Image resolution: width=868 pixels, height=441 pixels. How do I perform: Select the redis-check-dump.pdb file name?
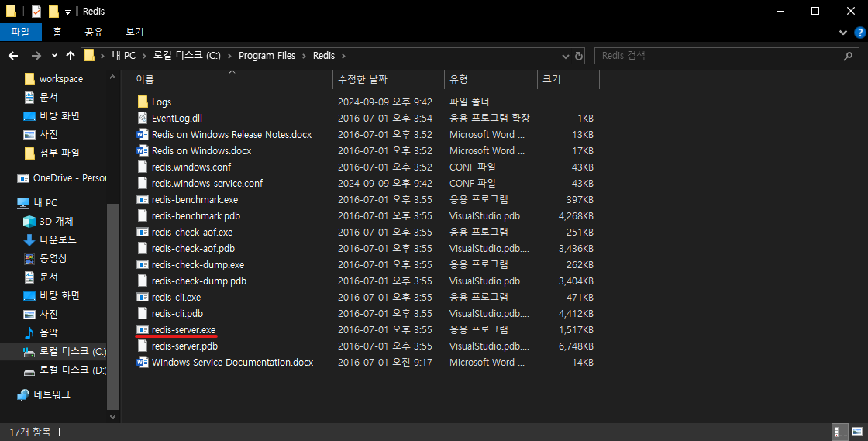[199, 281]
